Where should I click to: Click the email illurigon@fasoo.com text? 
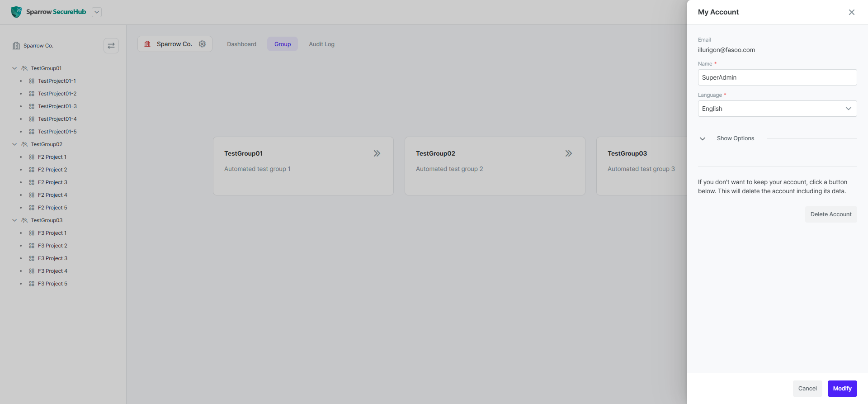(726, 50)
